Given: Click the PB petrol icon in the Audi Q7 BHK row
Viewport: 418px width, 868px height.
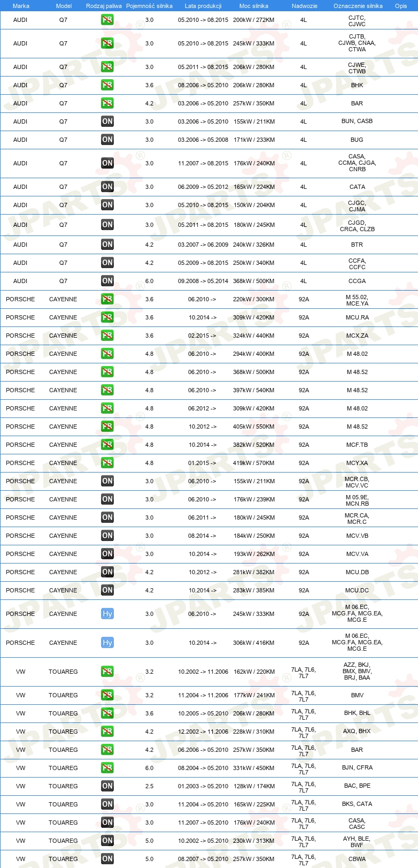Looking at the screenshot, I should [107, 85].
